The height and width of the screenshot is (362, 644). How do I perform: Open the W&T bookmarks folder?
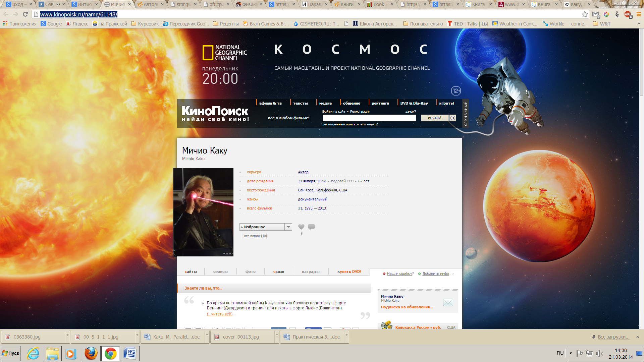pos(602,24)
